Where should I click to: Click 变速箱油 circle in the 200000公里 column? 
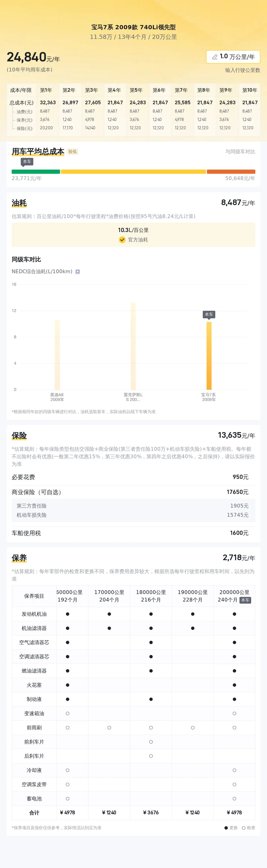coord(234,713)
